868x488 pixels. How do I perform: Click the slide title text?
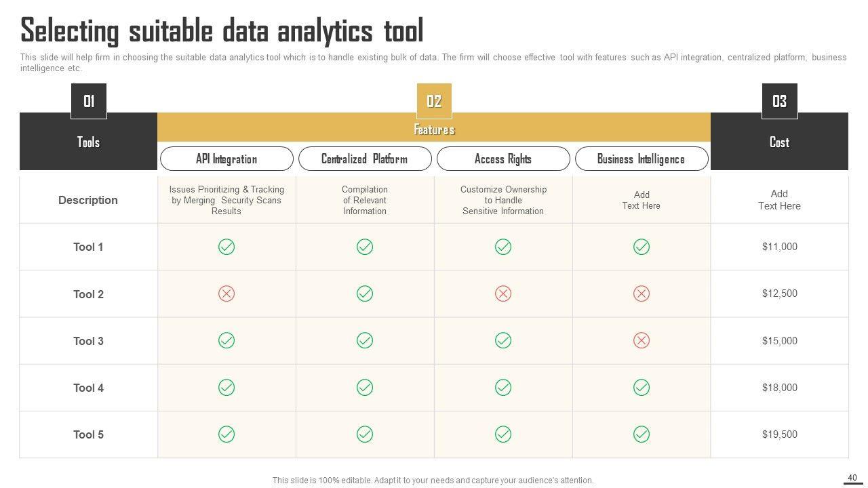222,31
